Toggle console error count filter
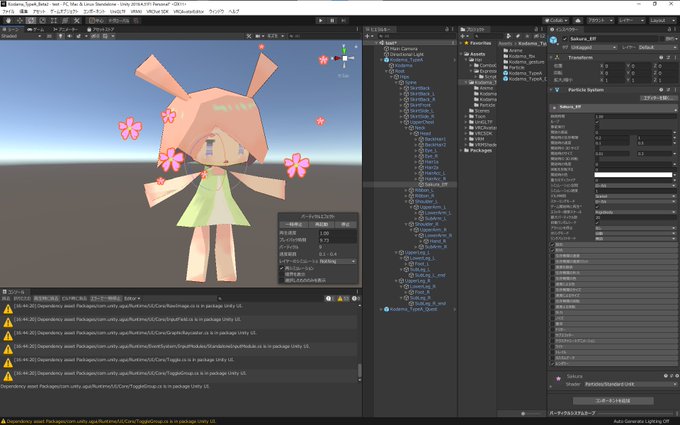Screen dimensions: 680x425 (x=356, y=298)
